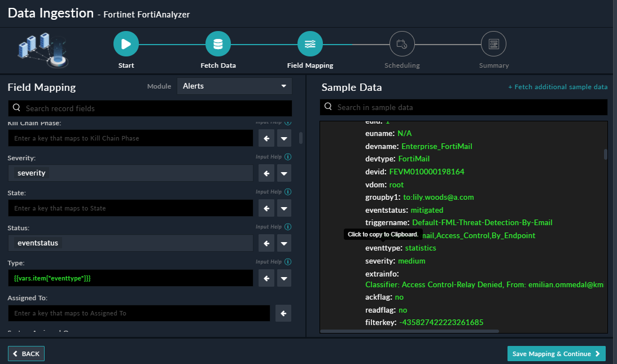Click the search icon in sample data
This screenshot has height=364, width=617.
coord(328,107)
